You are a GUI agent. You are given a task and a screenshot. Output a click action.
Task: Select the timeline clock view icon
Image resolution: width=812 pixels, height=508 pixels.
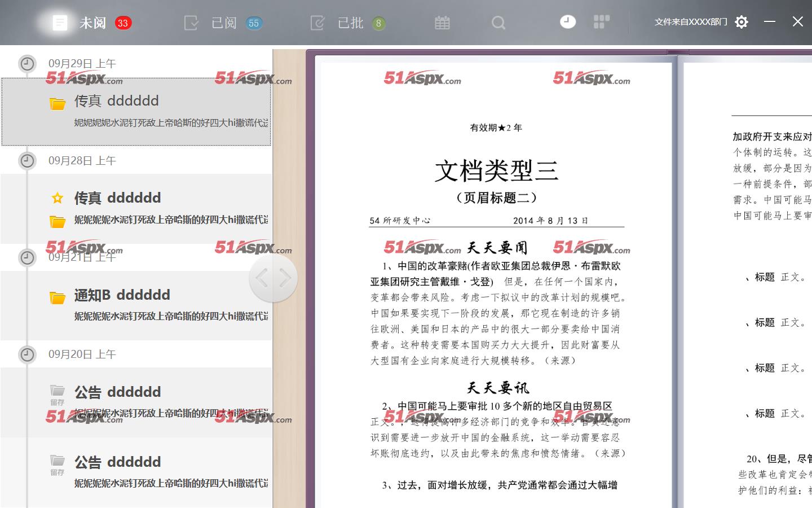568,21
